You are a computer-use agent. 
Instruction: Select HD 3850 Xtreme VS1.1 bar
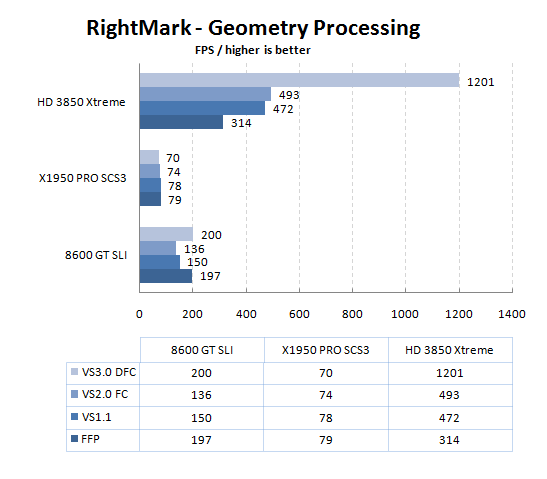pyautogui.click(x=202, y=108)
